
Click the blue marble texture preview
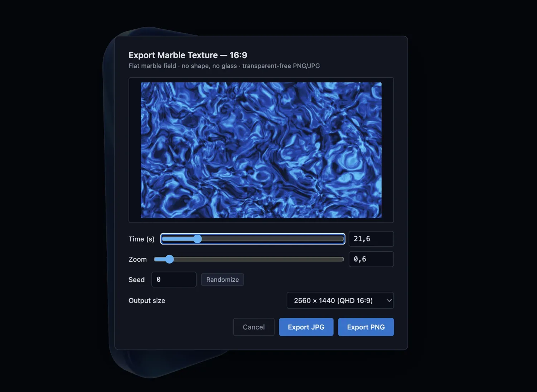pyautogui.click(x=261, y=150)
